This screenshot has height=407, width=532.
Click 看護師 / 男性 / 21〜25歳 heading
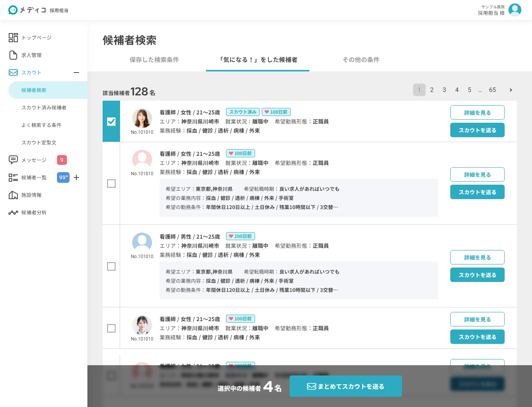pos(190,237)
